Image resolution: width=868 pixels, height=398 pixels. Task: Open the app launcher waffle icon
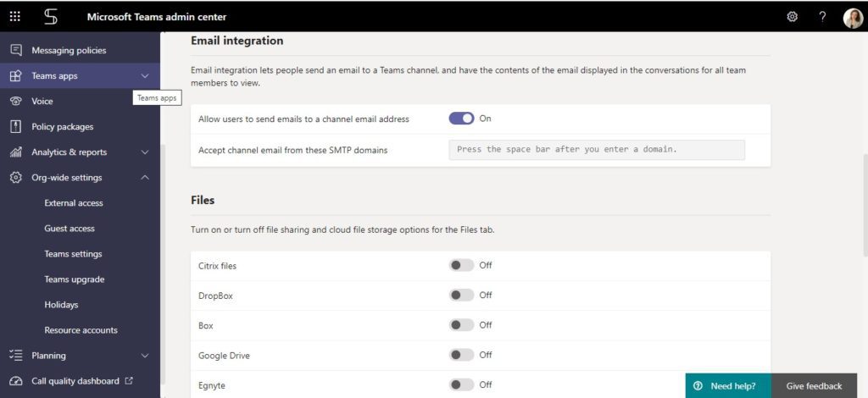coord(15,17)
